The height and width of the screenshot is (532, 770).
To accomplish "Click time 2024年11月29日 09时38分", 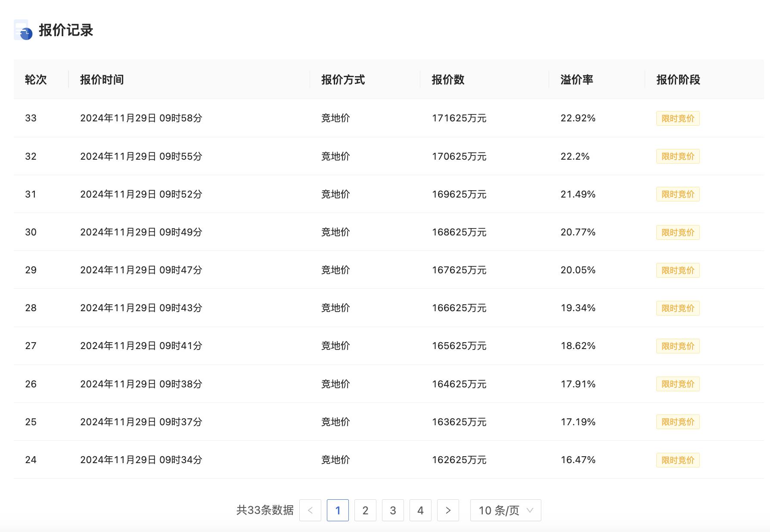I will [x=141, y=384].
